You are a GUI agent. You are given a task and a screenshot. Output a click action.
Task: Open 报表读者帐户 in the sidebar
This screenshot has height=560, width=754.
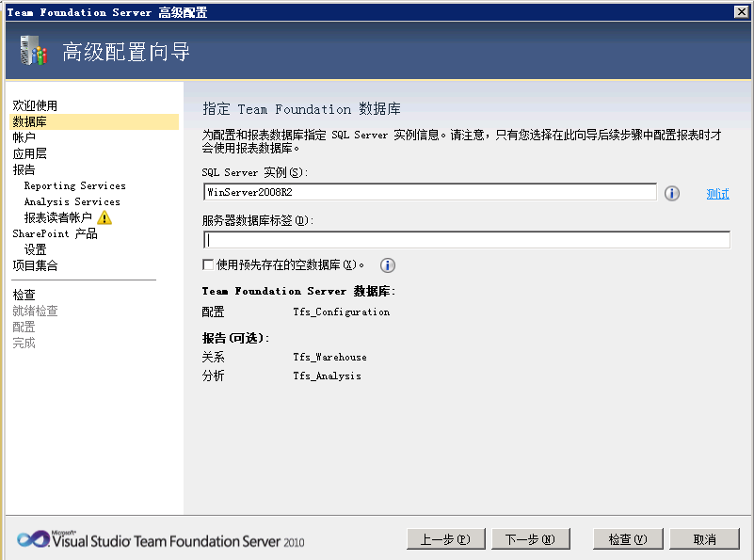pos(57,217)
